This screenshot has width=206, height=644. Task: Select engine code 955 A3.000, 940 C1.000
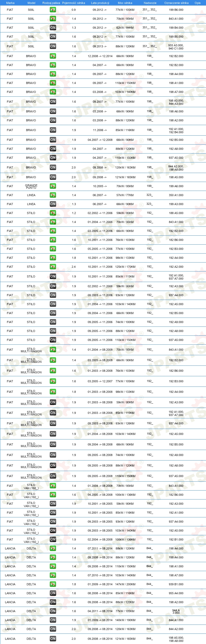click(x=176, y=47)
